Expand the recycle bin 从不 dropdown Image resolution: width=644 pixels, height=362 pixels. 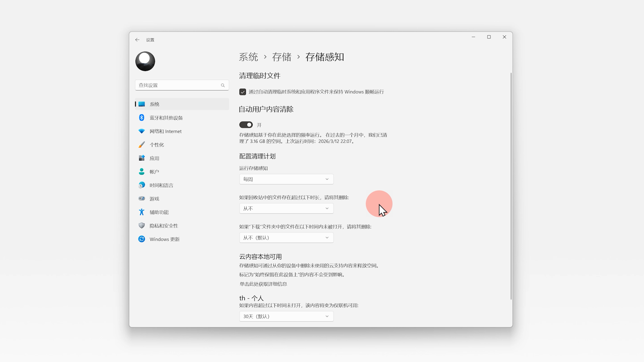[286, 208]
